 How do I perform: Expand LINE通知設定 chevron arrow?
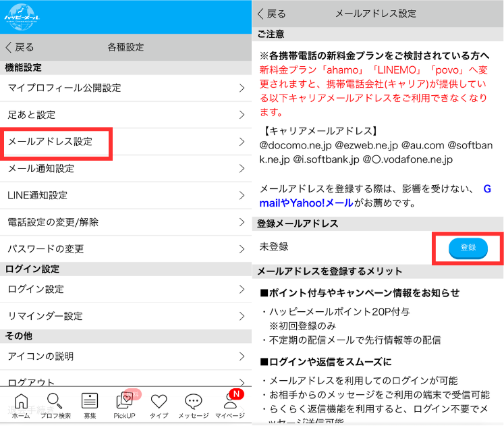click(242, 196)
